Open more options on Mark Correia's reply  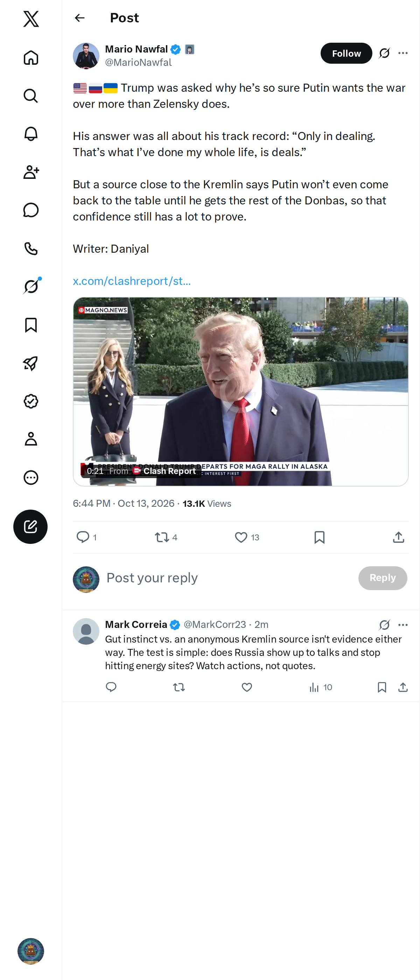pyautogui.click(x=403, y=625)
